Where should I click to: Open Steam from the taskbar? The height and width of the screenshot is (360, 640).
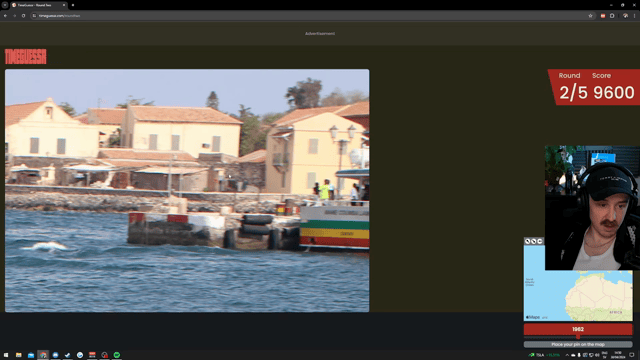[68, 355]
